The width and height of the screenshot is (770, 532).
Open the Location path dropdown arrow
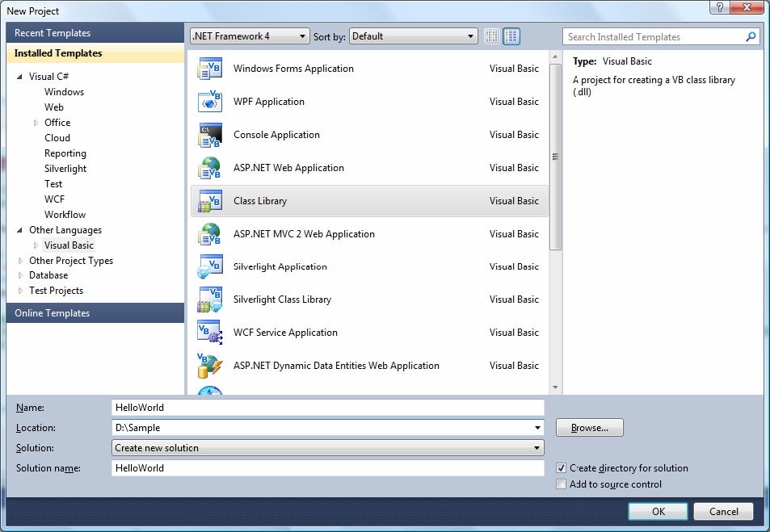pos(537,428)
